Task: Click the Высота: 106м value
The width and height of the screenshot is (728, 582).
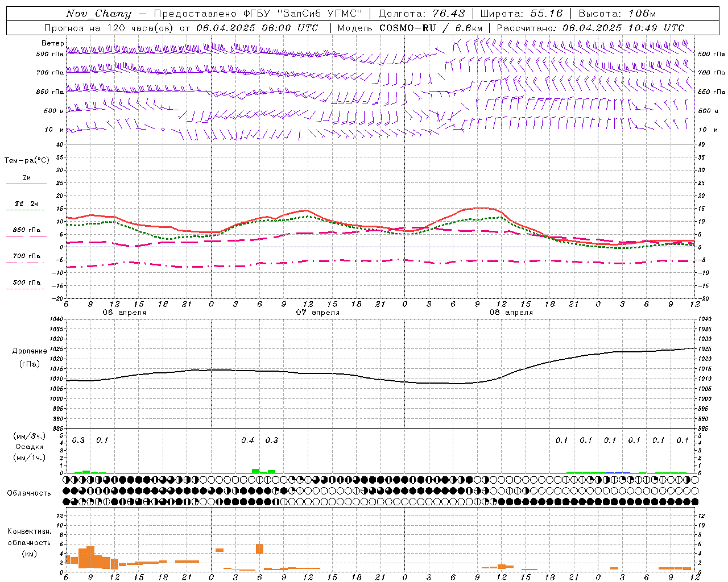Action: [617, 14]
